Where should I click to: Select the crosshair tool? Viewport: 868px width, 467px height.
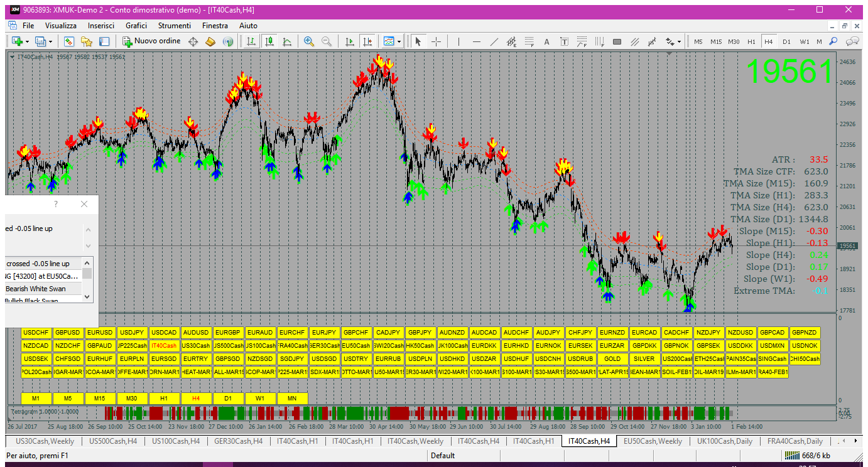tap(436, 41)
